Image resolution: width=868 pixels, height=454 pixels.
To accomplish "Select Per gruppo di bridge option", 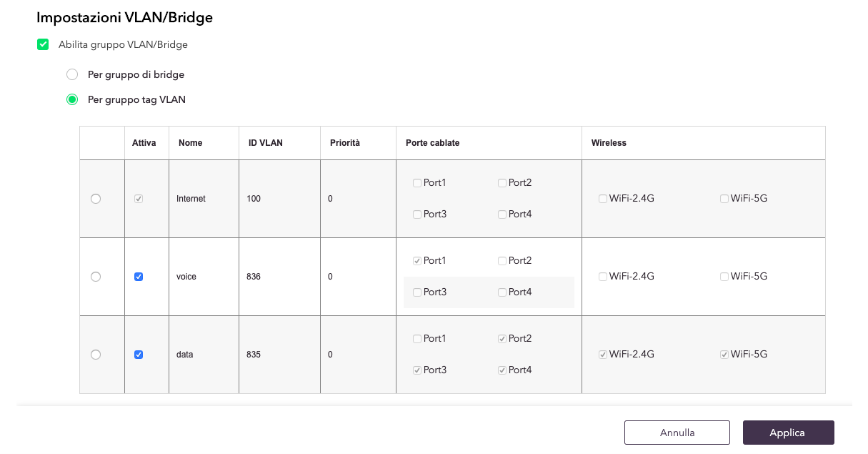I will (x=72, y=74).
